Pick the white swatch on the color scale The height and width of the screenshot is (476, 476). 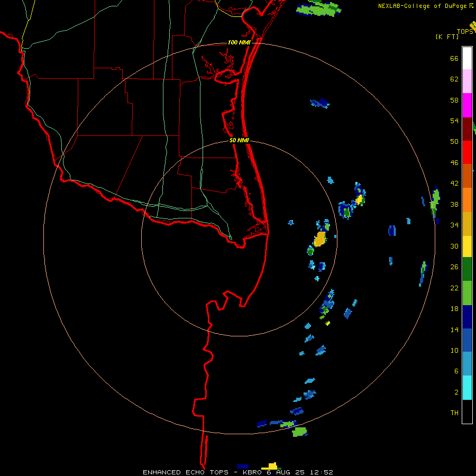(467, 58)
